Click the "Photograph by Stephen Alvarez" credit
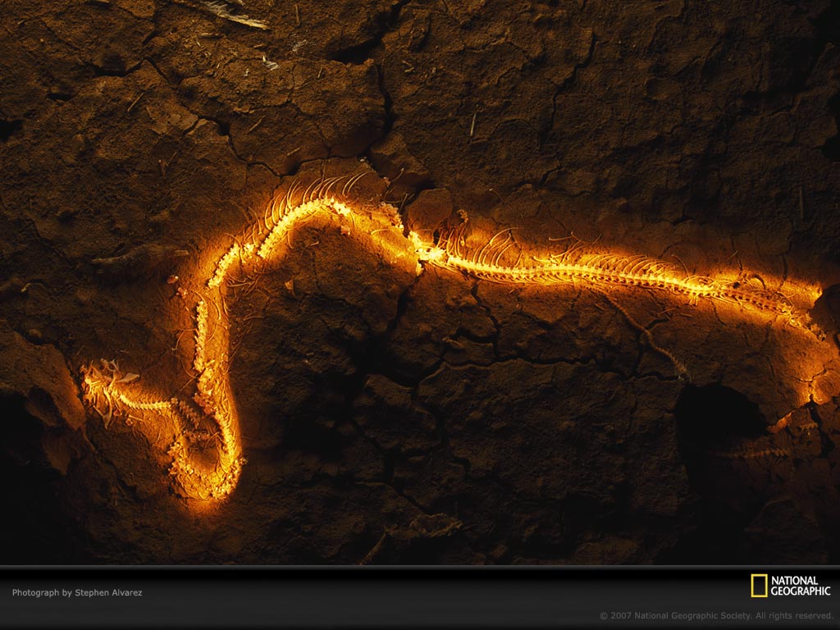The height and width of the screenshot is (630, 840). pyautogui.click(x=77, y=592)
